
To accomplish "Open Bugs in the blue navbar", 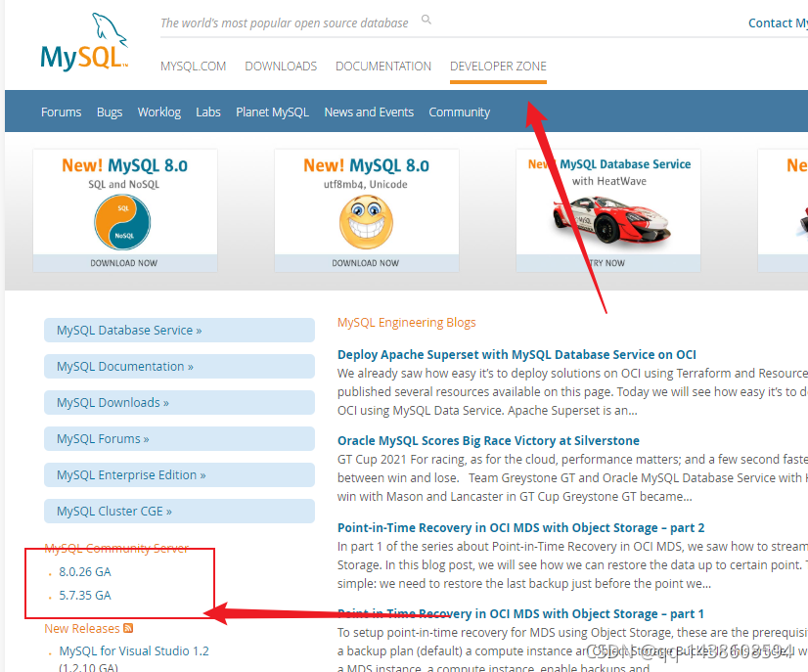I will coord(110,112).
